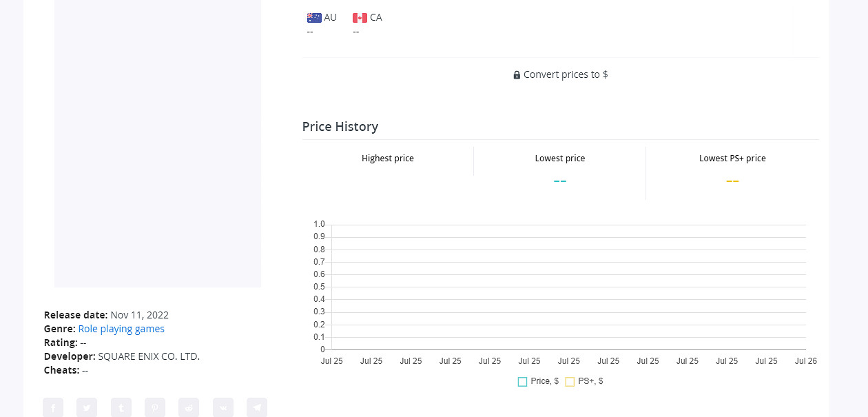Screen dimensions: 868x417
Task: Share this game on Twitter
Action: [x=87, y=407]
